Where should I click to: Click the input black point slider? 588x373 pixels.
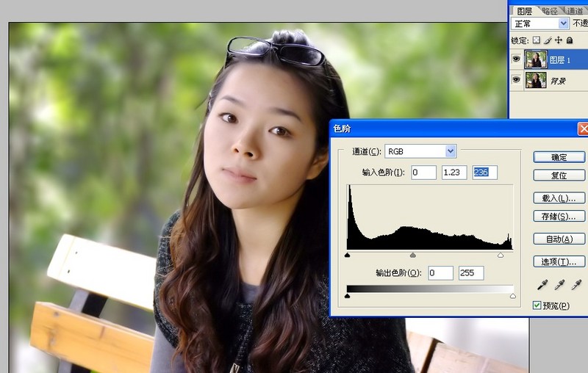pos(347,255)
